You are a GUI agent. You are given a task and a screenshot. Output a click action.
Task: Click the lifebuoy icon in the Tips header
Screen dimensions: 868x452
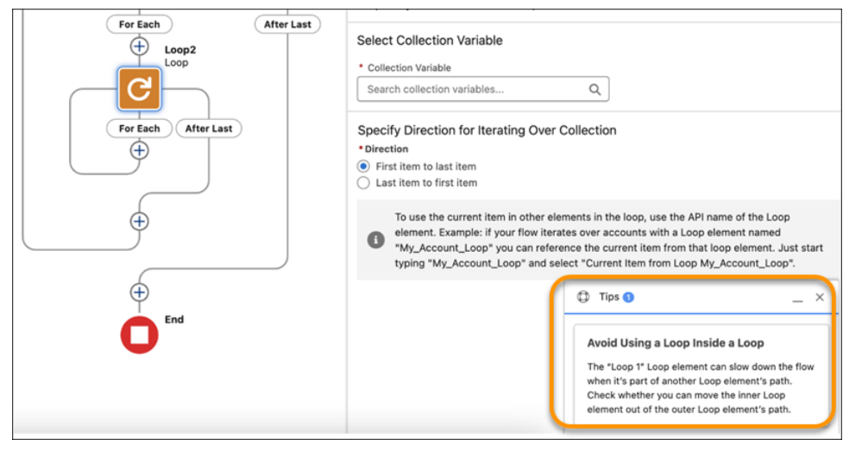click(x=582, y=297)
